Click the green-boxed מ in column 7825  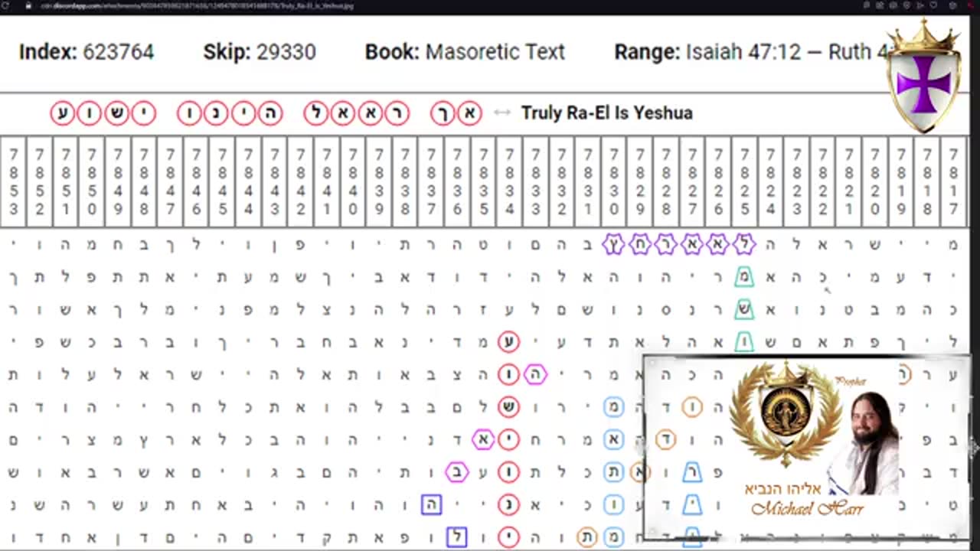744,277
